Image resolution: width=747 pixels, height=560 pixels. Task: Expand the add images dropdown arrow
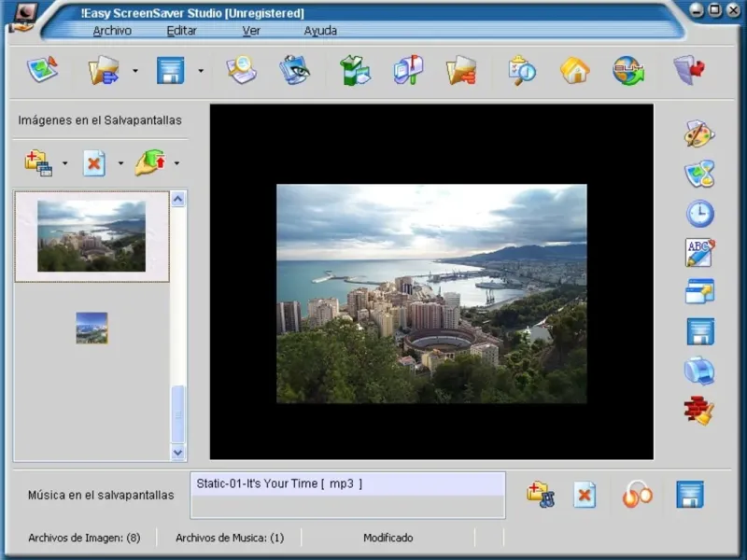[64, 164]
